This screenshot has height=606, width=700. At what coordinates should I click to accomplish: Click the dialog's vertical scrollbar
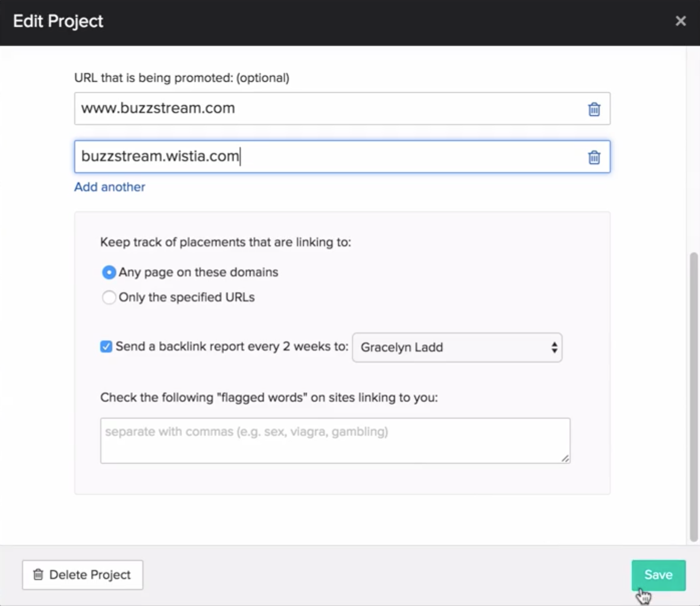[694, 396]
